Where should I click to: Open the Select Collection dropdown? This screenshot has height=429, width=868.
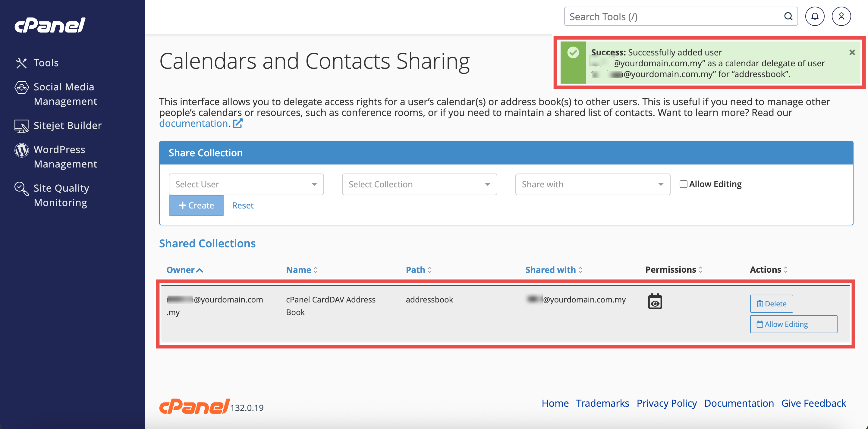(x=419, y=184)
